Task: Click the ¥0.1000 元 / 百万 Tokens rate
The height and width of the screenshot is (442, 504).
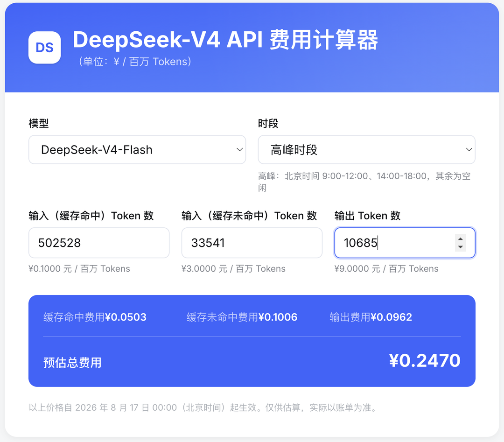Action: tap(79, 269)
